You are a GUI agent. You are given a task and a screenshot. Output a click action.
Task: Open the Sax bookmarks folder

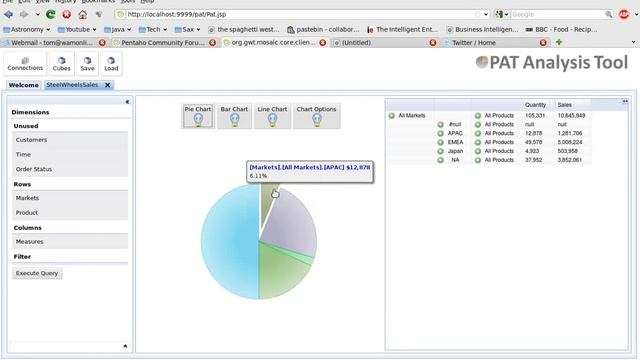pos(188,29)
